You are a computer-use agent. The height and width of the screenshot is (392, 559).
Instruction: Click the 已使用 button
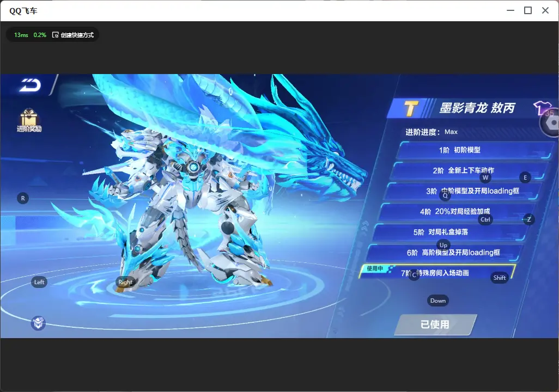[435, 324]
